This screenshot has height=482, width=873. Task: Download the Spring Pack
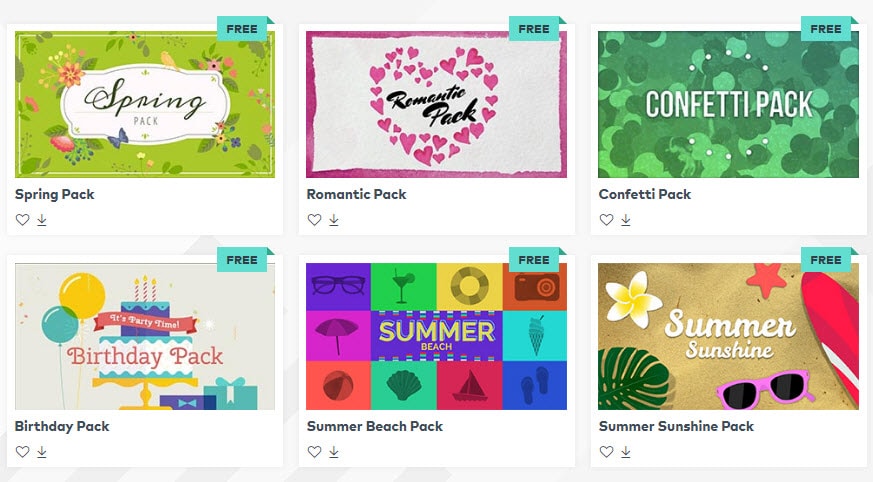(42, 220)
